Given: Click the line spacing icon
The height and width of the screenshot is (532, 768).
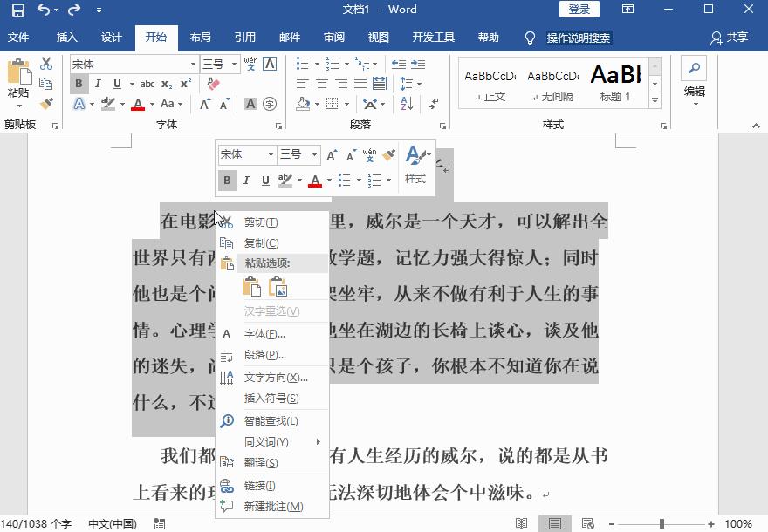Looking at the screenshot, I should click(x=408, y=83).
